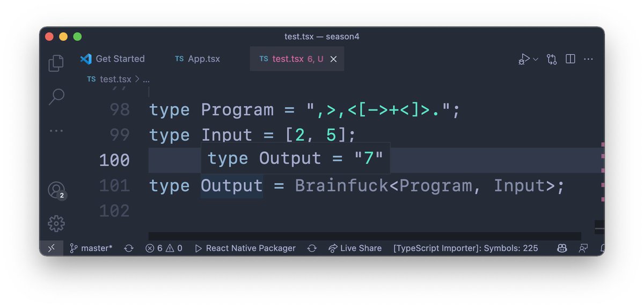Open the master* branch picker in the status bar
The image size is (644, 308).
91,248
